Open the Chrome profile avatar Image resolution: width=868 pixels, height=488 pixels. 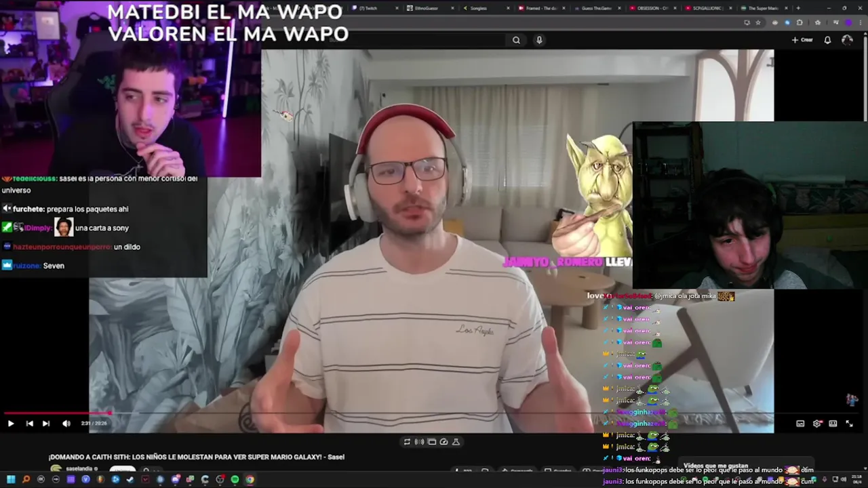coord(848,22)
